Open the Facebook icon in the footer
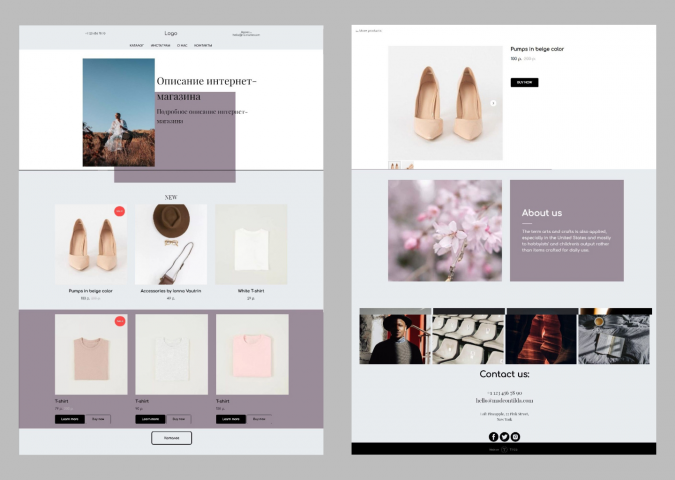 pyautogui.click(x=493, y=437)
